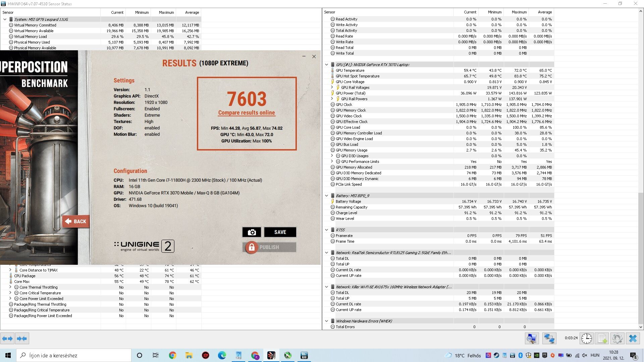The height and width of the screenshot is (362, 644).
Task: Select the GPU Power (Total) row
Action: click(438, 93)
